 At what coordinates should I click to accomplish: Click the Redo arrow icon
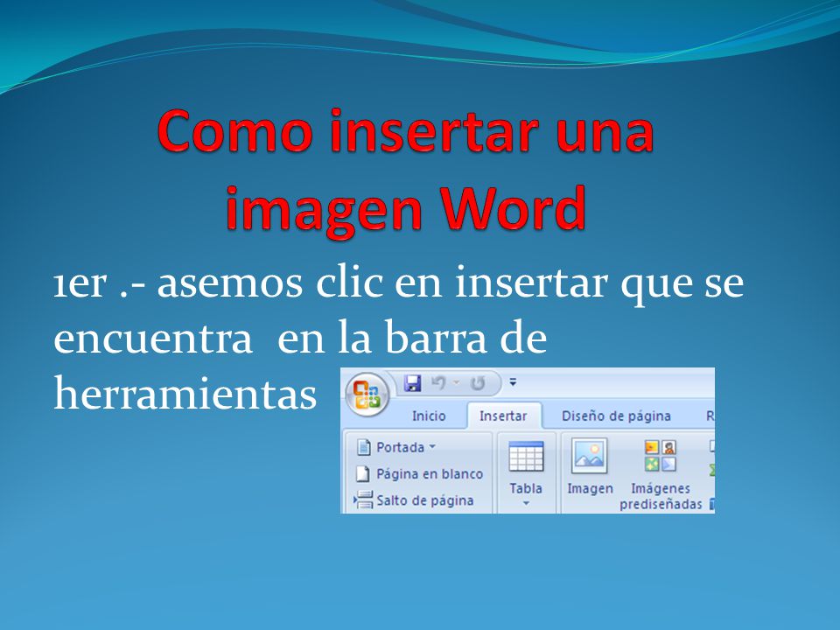pos(478,383)
